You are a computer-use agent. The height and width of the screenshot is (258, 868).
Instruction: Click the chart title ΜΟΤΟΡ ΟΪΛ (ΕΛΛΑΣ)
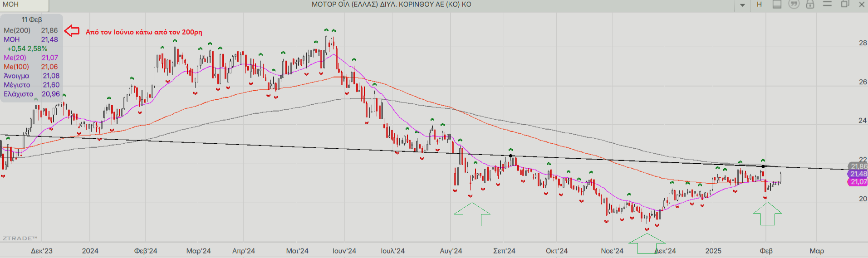click(x=391, y=5)
